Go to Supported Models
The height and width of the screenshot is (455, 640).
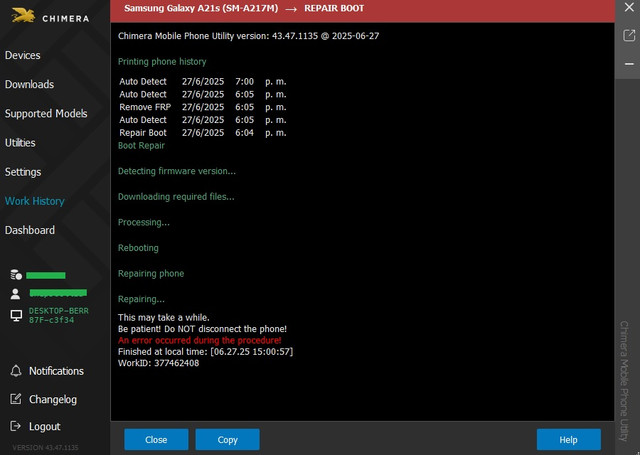pos(46,113)
